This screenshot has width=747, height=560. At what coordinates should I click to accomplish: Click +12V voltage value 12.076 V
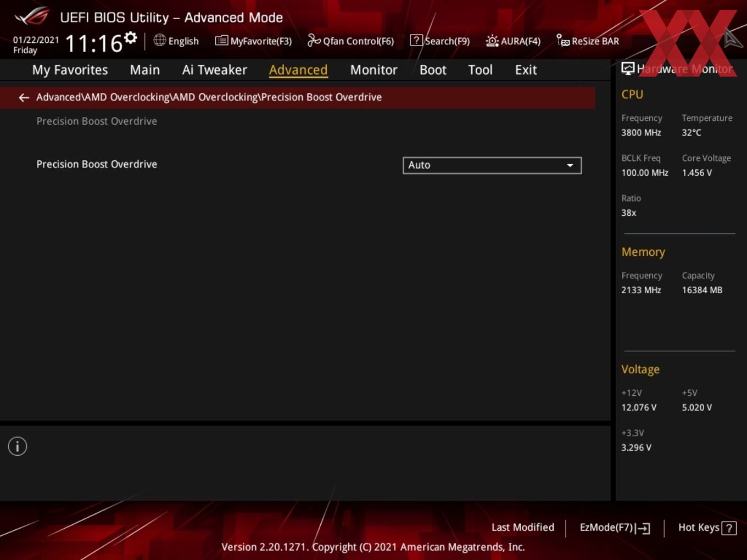(x=639, y=407)
